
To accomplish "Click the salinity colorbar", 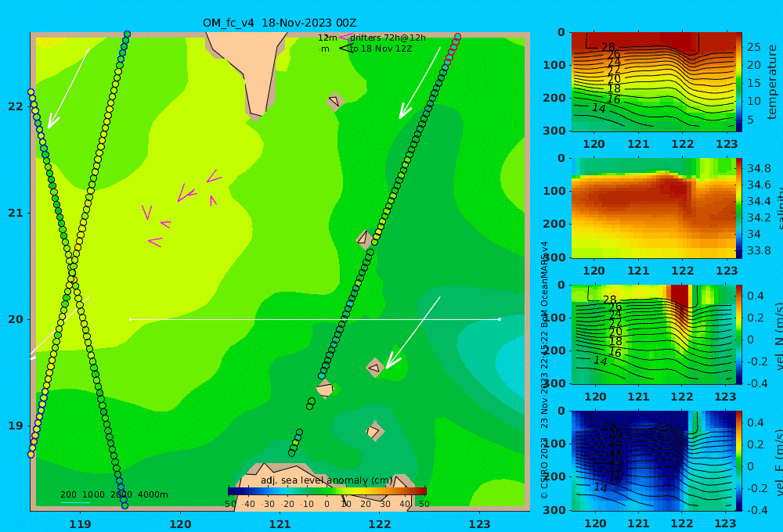I will tap(738, 208).
